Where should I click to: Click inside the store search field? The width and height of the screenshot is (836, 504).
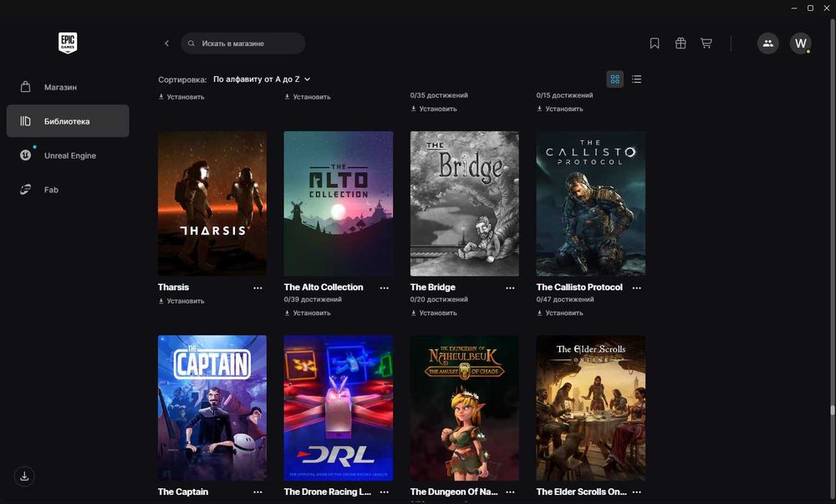coord(243,43)
